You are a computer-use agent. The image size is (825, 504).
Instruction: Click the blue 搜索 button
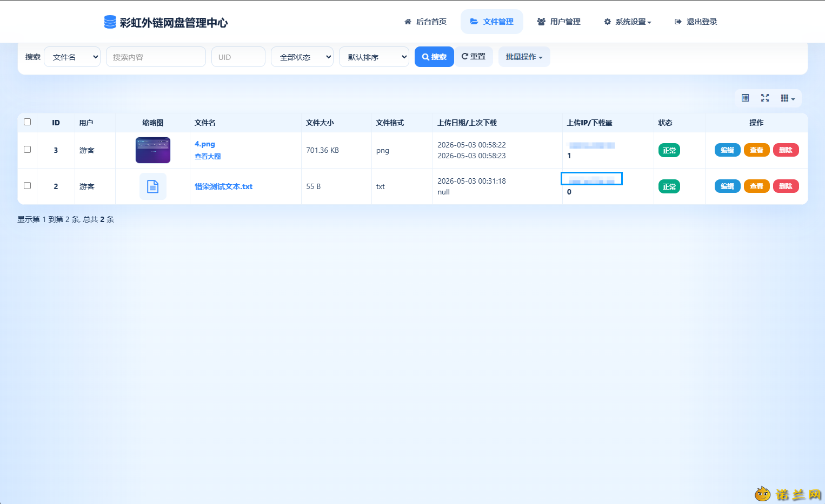(x=434, y=57)
